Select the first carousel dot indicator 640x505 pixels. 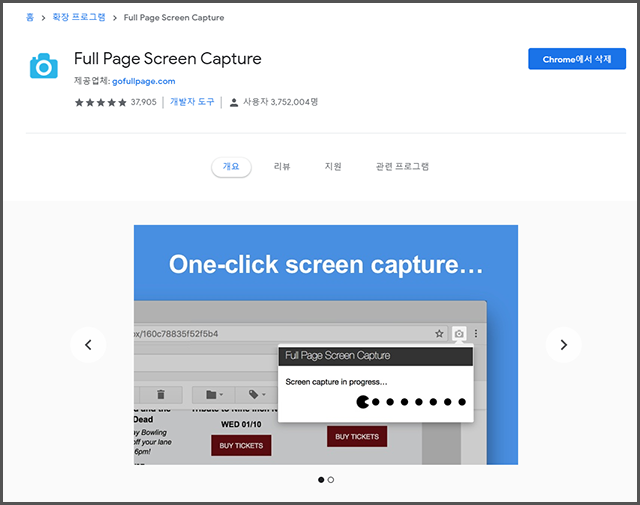321,480
